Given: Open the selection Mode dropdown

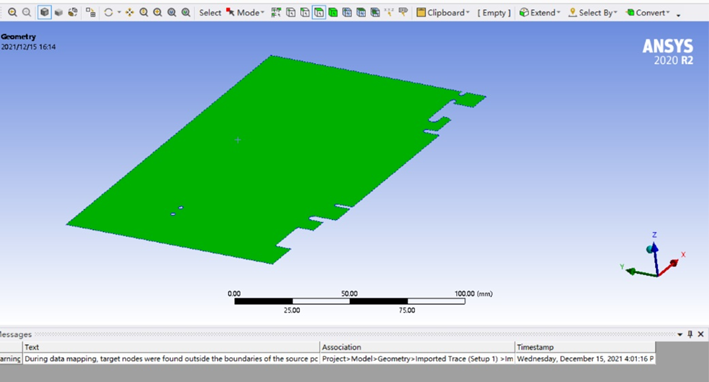Looking at the screenshot, I should point(245,12).
